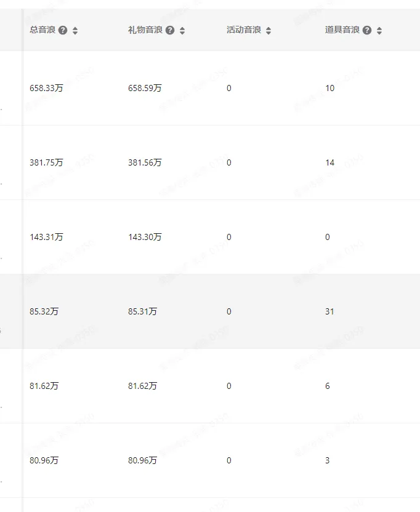Click the 143.31万 total value cell

click(46, 237)
